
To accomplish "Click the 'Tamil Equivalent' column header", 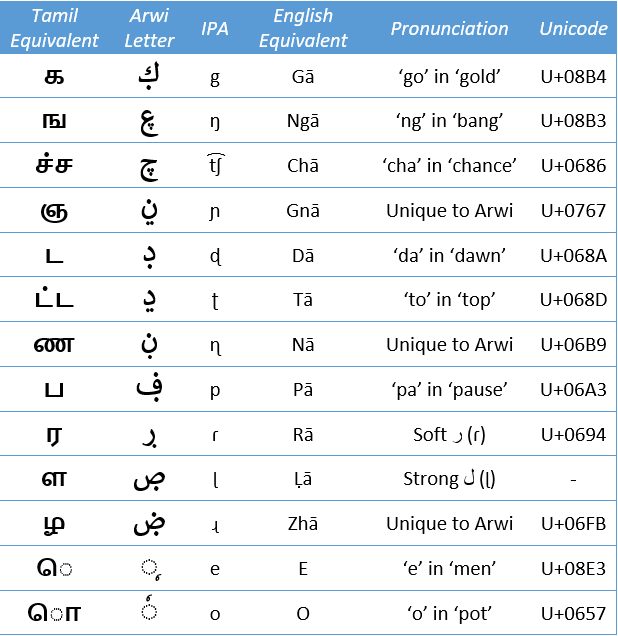I will click(52, 29).
